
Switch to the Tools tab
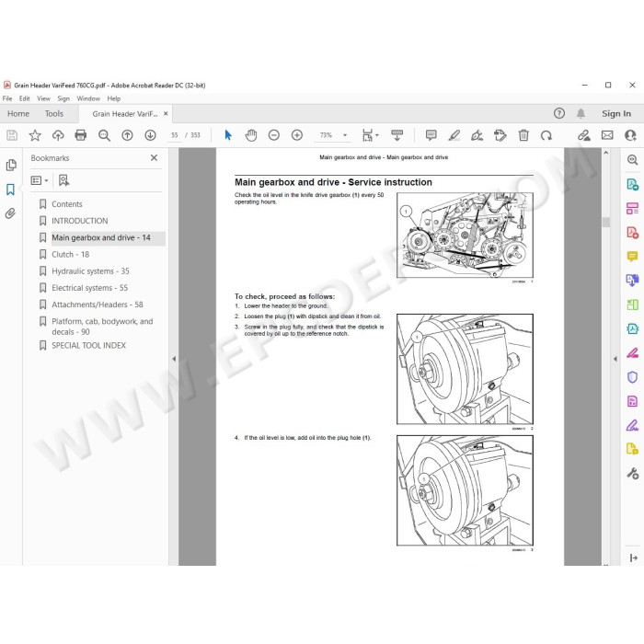pos(54,114)
